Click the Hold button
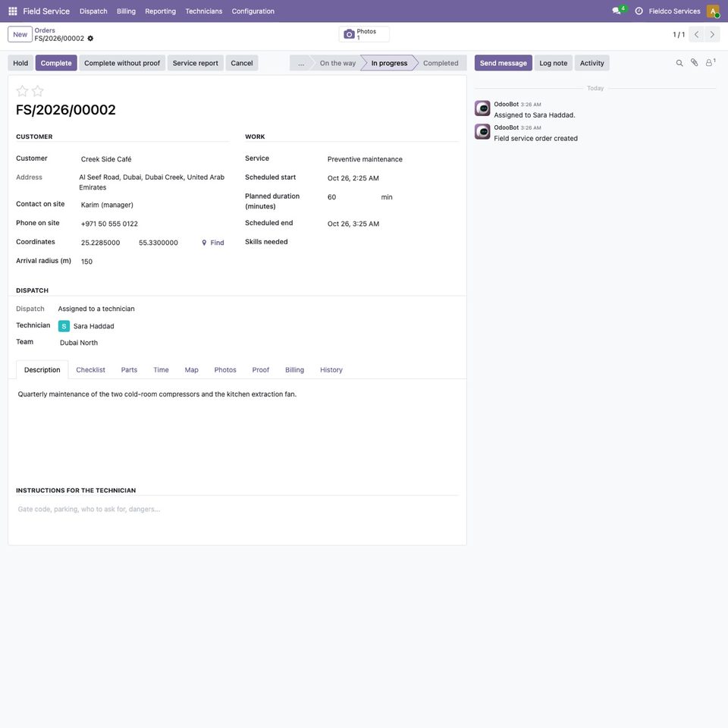Screen dimensions: 728x728 (20, 63)
